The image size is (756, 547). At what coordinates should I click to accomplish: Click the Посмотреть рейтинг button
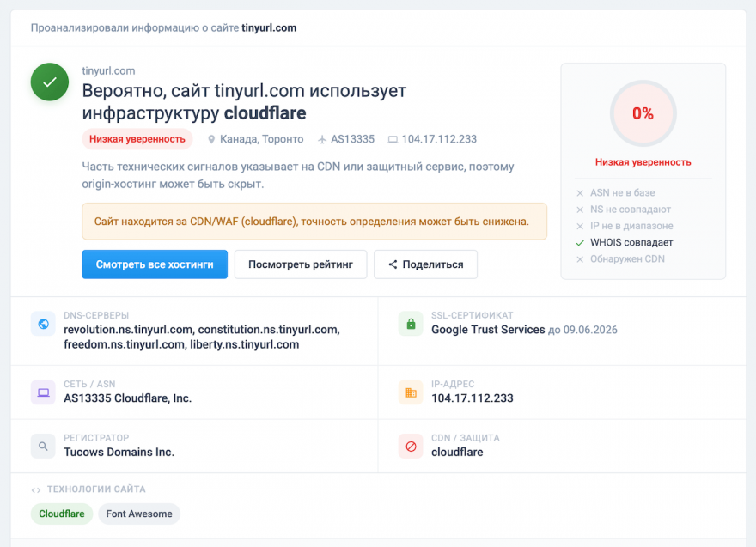(x=301, y=264)
